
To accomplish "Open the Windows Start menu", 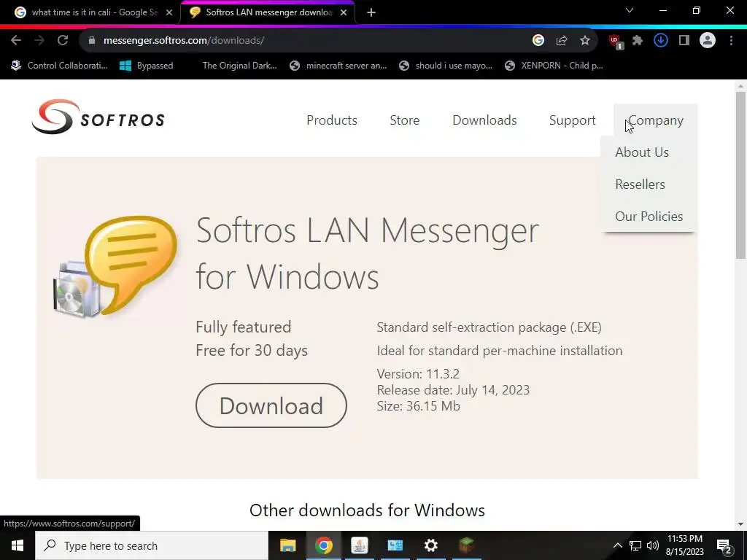I will click(x=18, y=545).
